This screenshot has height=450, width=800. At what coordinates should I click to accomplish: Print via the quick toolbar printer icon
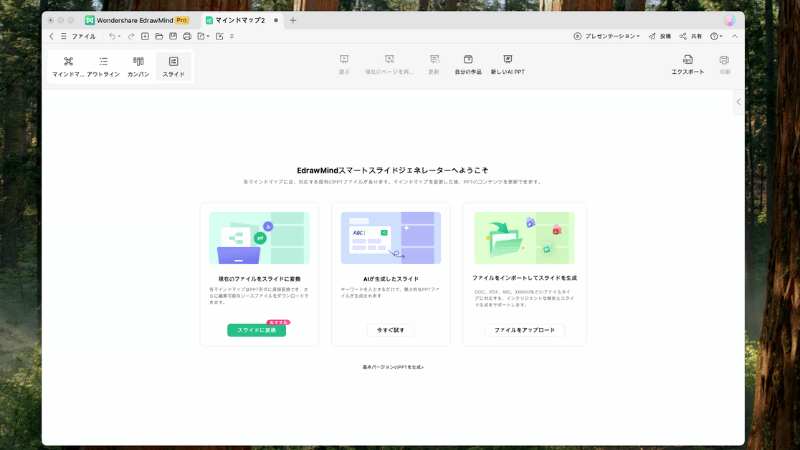[187, 36]
